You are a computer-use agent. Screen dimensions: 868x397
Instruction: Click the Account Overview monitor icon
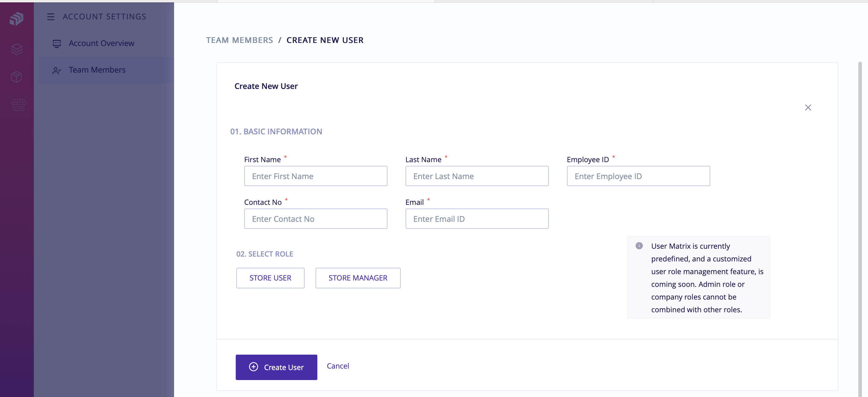(x=57, y=44)
